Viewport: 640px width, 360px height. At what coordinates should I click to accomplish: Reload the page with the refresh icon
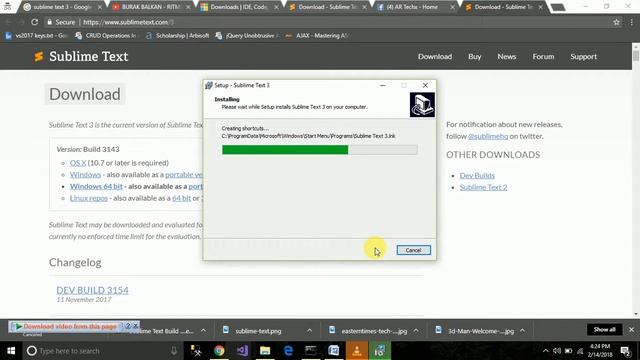point(35,22)
